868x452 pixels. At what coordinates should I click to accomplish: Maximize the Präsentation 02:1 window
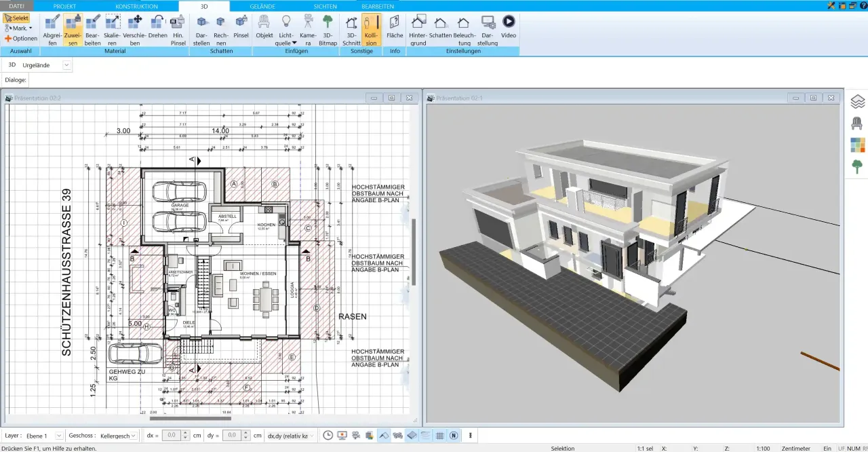point(813,98)
